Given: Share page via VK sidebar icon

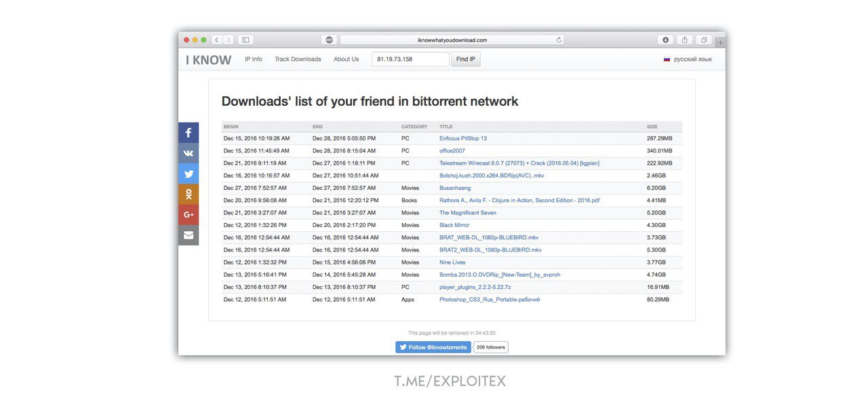Looking at the screenshot, I should tap(189, 153).
